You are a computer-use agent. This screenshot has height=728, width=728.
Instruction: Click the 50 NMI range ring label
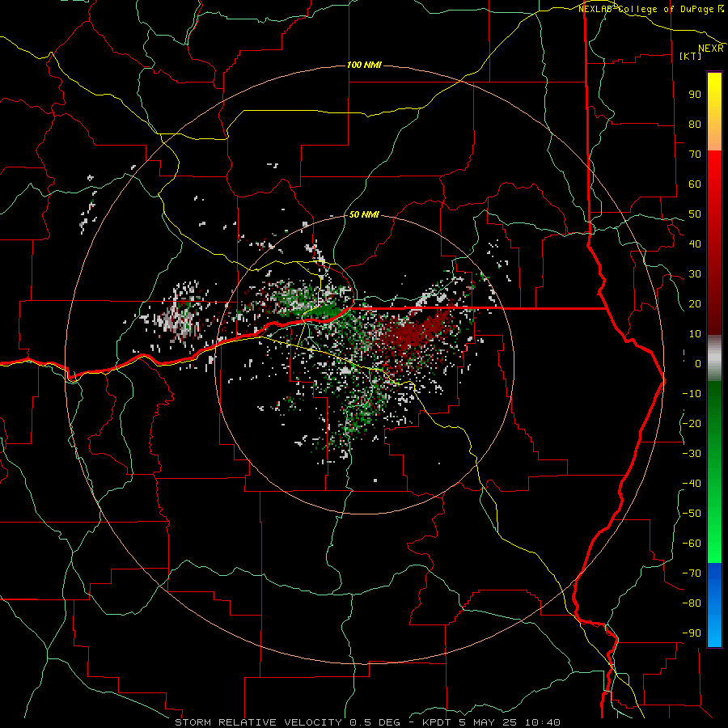tap(364, 214)
